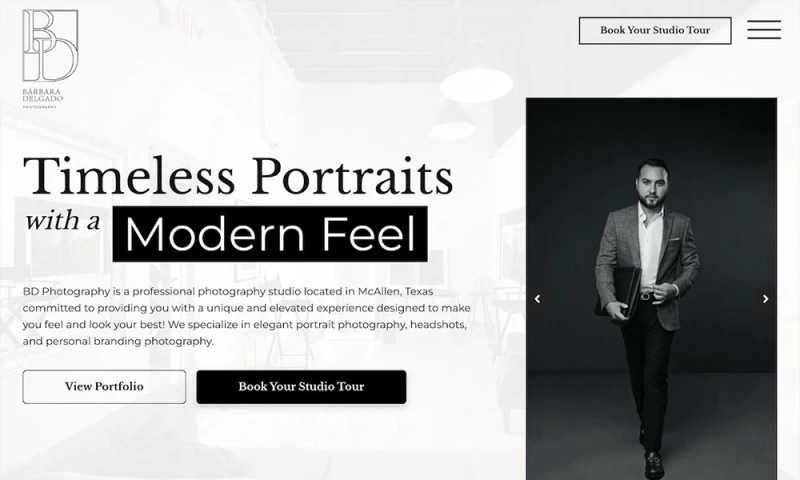Click the black folder held by the man
The width and height of the screenshot is (800, 480).
coord(621,292)
